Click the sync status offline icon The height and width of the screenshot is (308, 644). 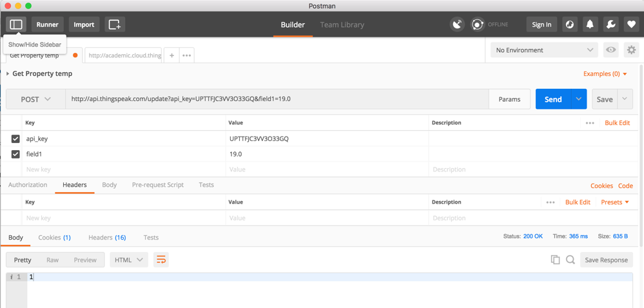[x=478, y=24]
